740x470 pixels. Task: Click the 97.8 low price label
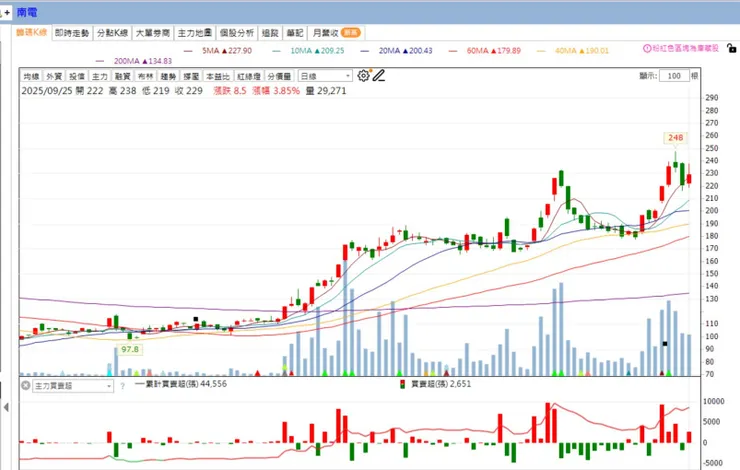130,349
